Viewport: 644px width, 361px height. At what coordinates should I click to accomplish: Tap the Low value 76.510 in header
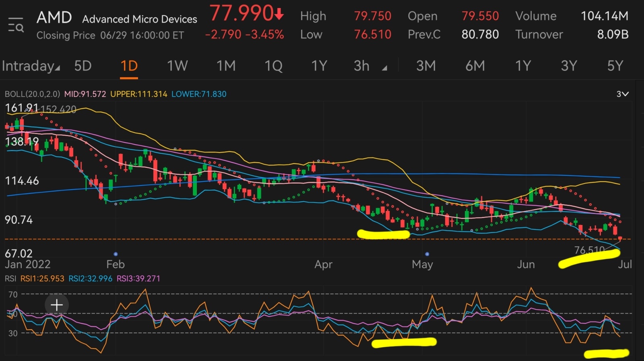tap(372, 35)
